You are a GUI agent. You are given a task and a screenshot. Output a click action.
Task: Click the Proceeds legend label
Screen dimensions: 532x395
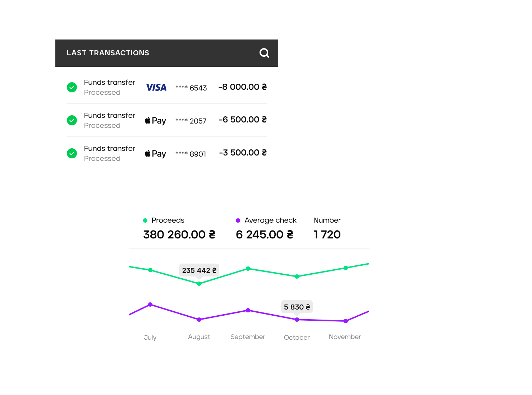click(x=168, y=220)
